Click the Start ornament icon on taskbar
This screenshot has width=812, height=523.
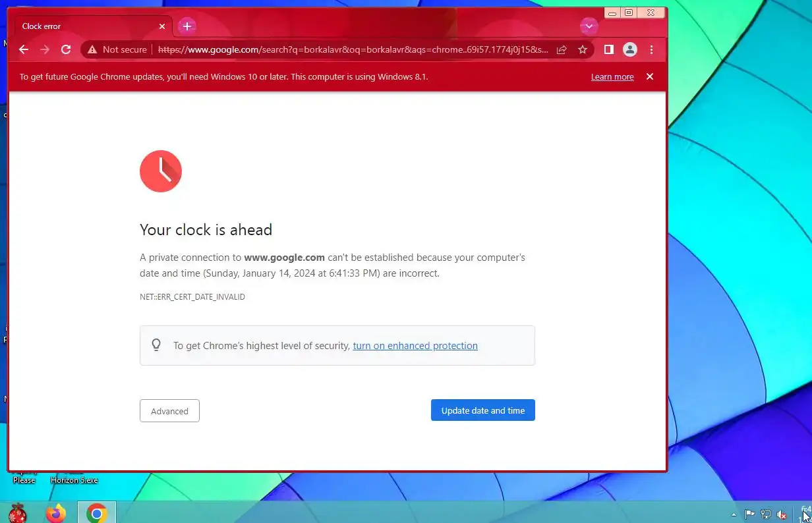17,512
